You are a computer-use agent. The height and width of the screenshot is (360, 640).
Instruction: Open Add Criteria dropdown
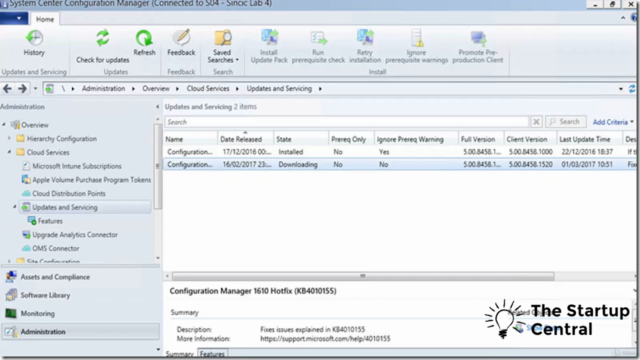point(613,122)
